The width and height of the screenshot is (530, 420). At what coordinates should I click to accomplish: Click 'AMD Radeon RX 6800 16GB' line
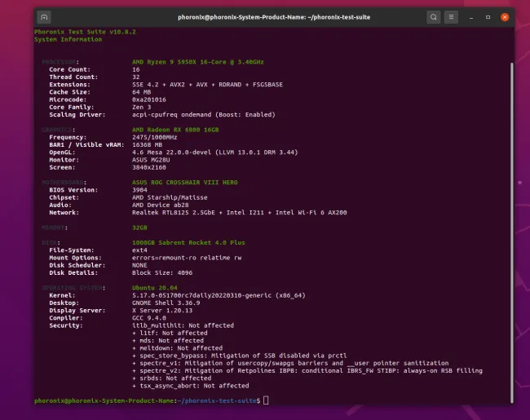(x=175, y=130)
